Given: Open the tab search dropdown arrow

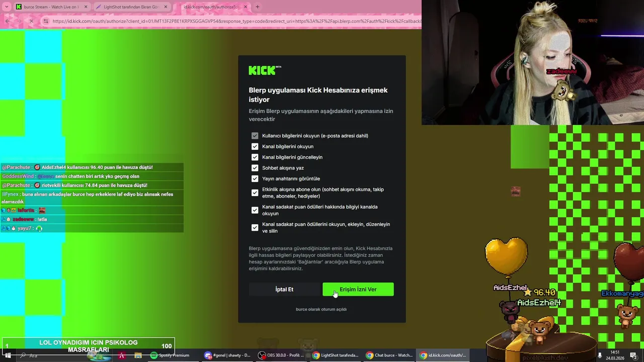Looking at the screenshot, I should point(7,7).
